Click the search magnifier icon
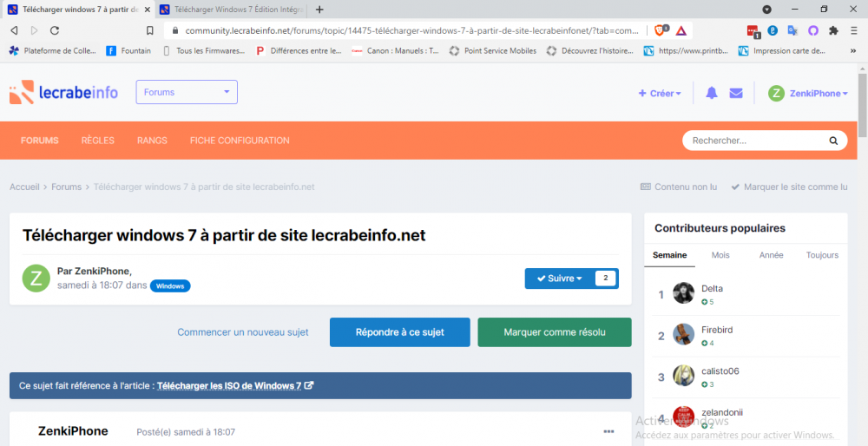868x446 pixels. click(x=833, y=141)
